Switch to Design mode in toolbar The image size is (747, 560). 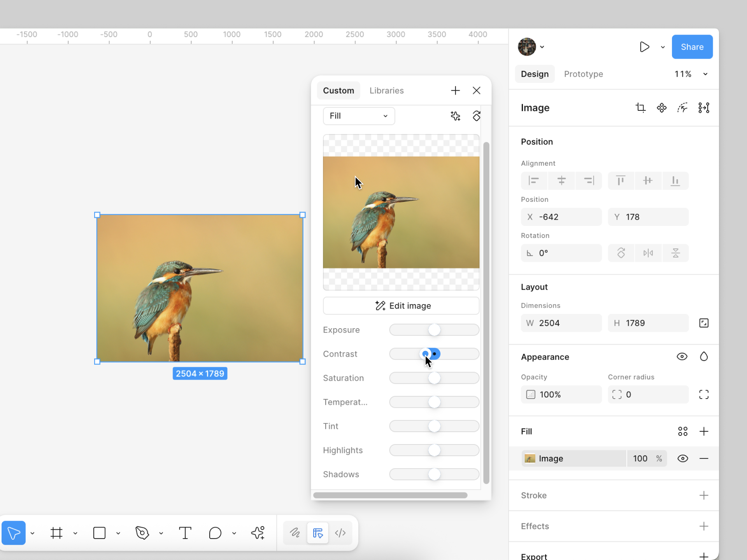click(318, 533)
